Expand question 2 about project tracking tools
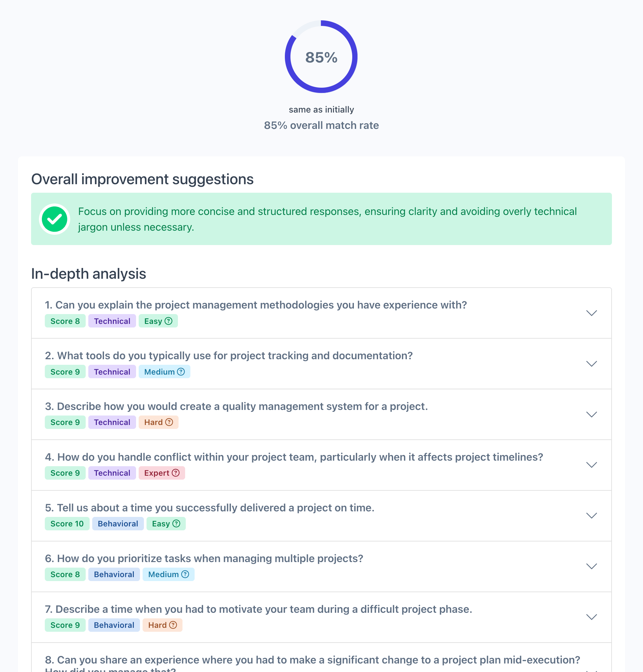The width and height of the screenshot is (643, 672). (x=592, y=363)
